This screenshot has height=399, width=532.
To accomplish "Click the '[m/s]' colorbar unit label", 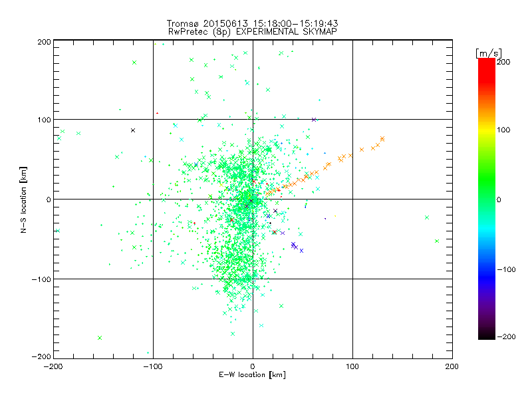I will (489, 53).
